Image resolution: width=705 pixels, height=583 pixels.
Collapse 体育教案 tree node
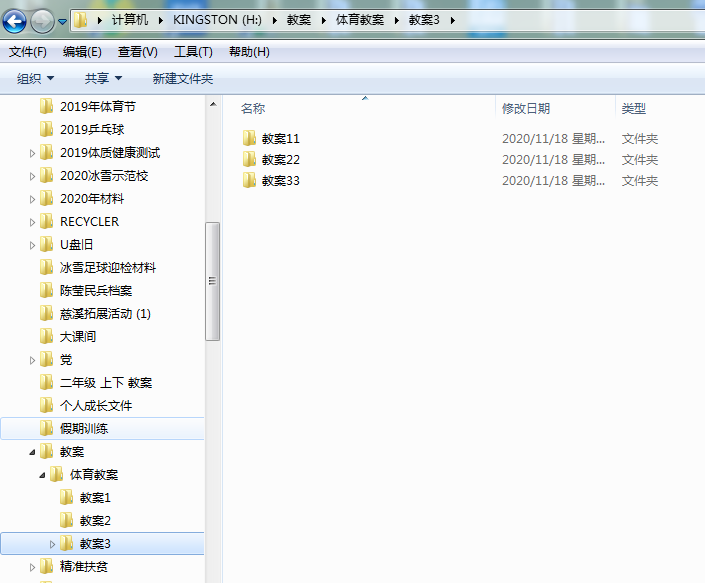pos(42,475)
